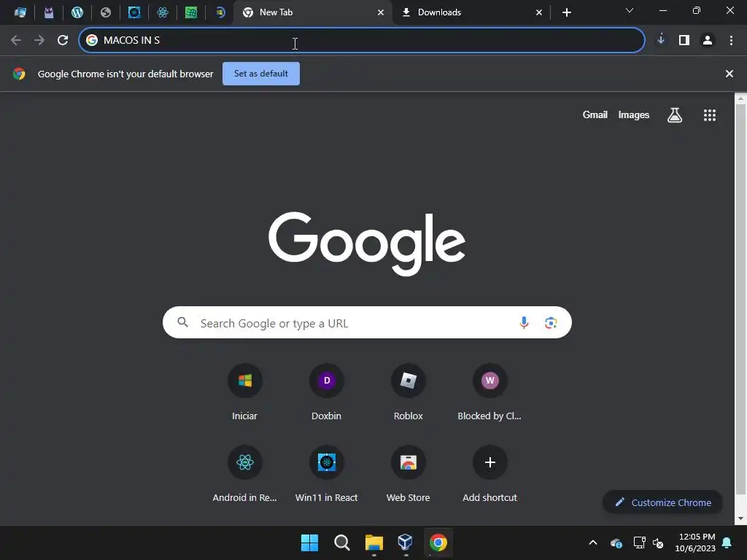Open the last pinned tab before New Tab

click(220, 12)
